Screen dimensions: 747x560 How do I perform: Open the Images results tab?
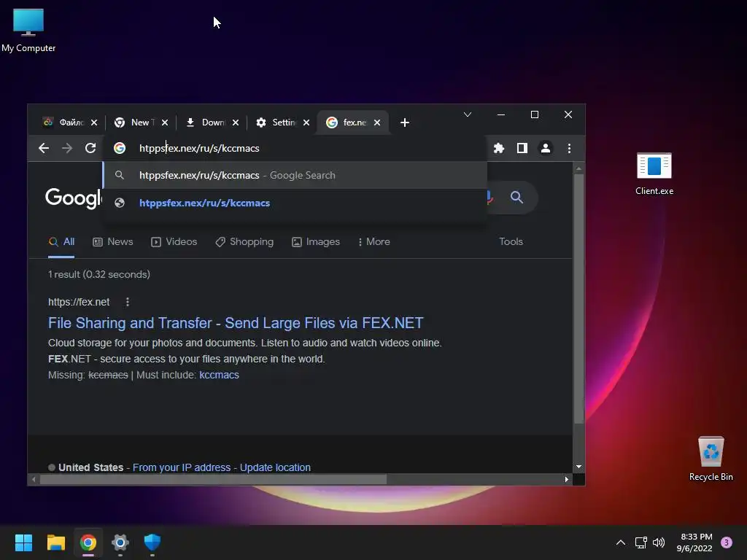click(316, 242)
